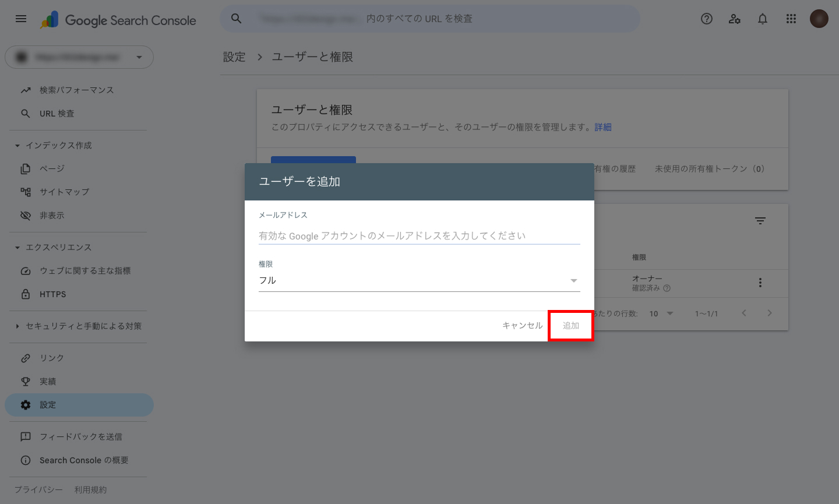Open the hamburger main menu
This screenshot has height=504, width=839.
pos(21,19)
